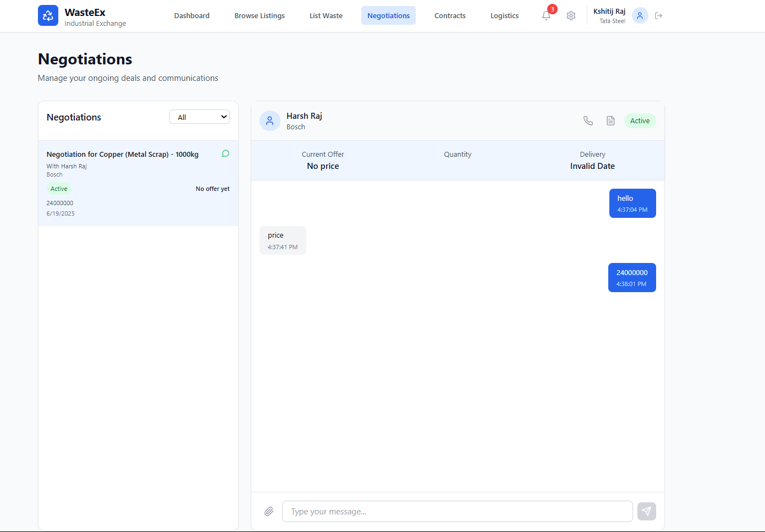Click the 'No price' current offer value
Viewport: 765px width, 532px height.
tap(323, 166)
